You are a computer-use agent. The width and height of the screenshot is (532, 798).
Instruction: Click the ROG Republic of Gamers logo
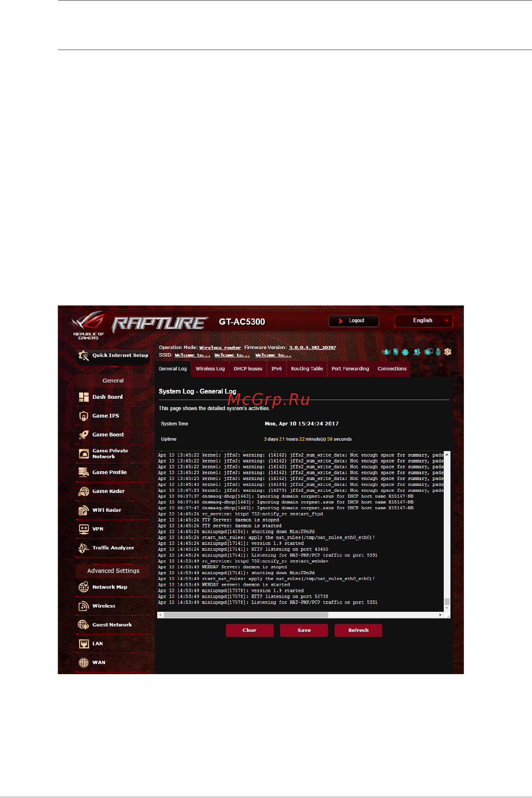point(88,325)
